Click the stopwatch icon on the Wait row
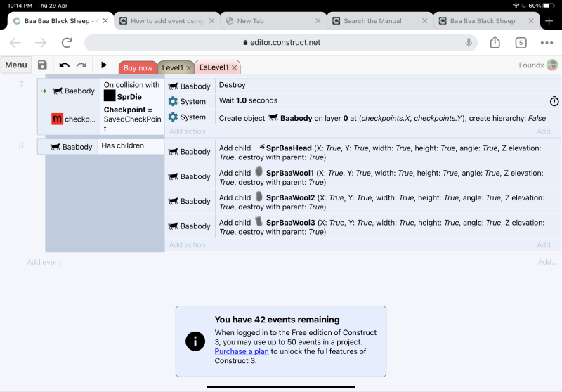 [554, 101]
